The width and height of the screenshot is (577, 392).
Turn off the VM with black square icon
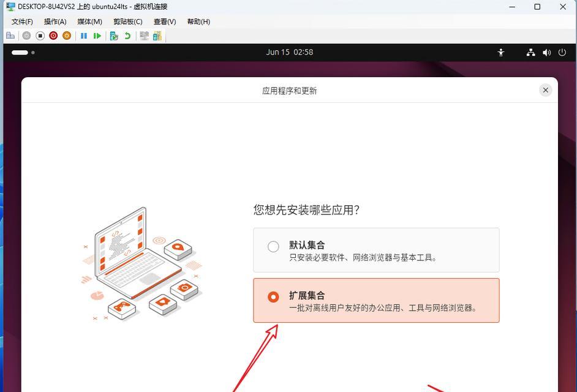(40, 36)
